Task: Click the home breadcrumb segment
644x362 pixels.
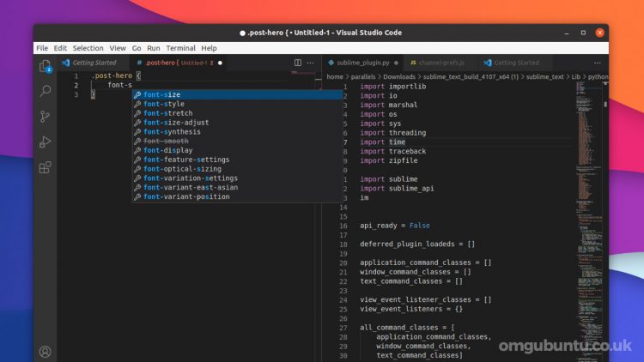Action: (335, 76)
